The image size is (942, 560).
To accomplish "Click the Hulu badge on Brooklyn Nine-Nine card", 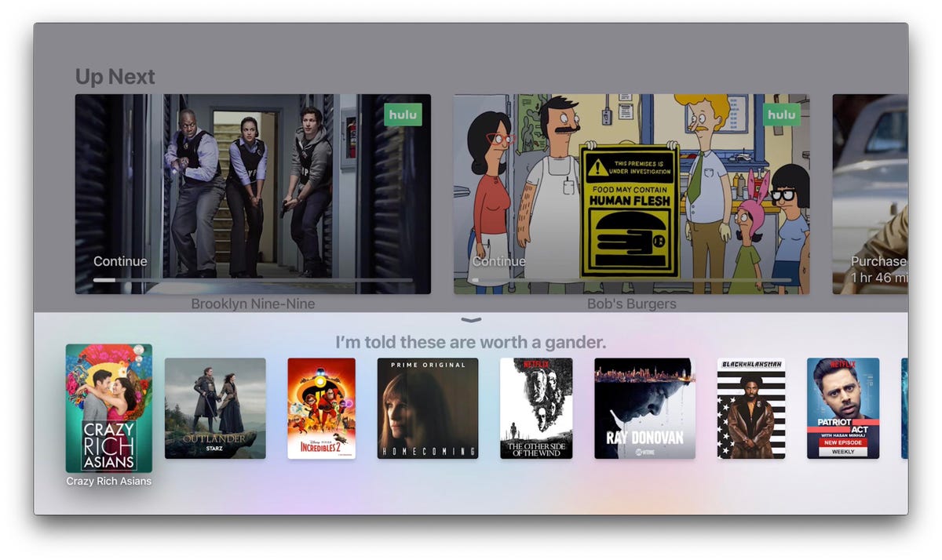I will tap(403, 115).
